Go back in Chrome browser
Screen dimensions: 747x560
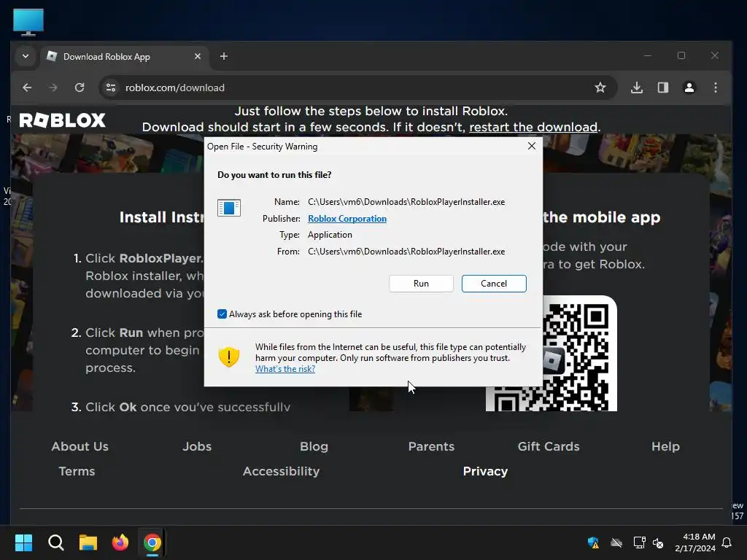(x=27, y=87)
